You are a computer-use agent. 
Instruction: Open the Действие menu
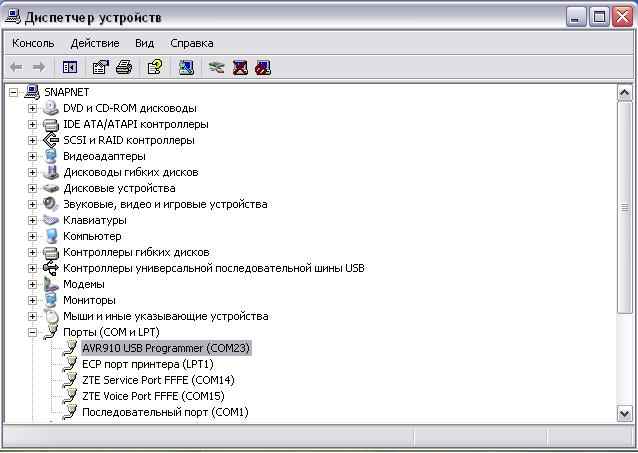pyautogui.click(x=95, y=43)
